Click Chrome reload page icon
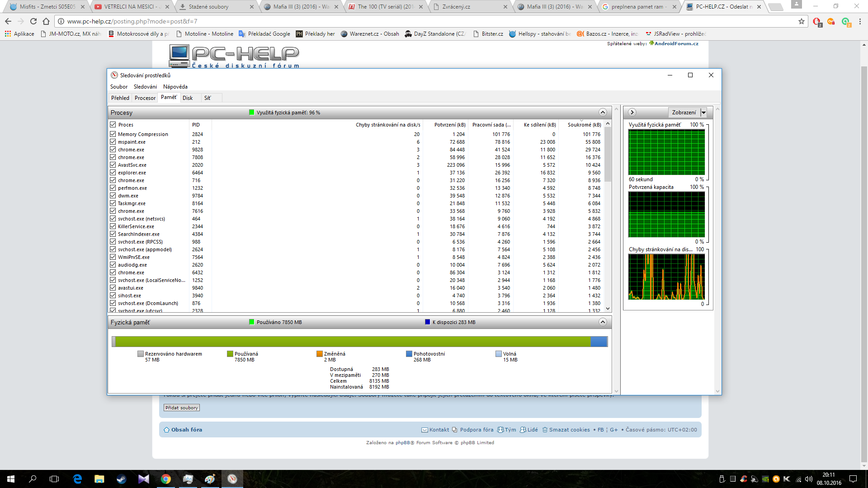868x488 pixels. point(33,21)
